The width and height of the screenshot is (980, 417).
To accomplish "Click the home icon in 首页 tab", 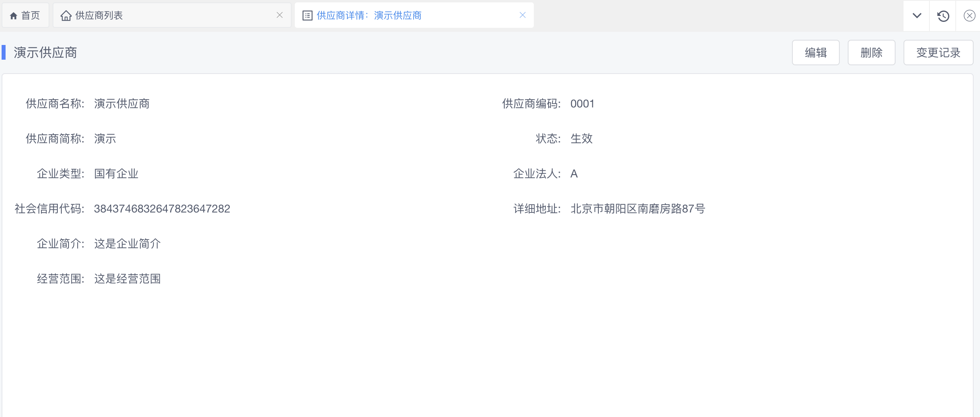I will click(x=14, y=16).
